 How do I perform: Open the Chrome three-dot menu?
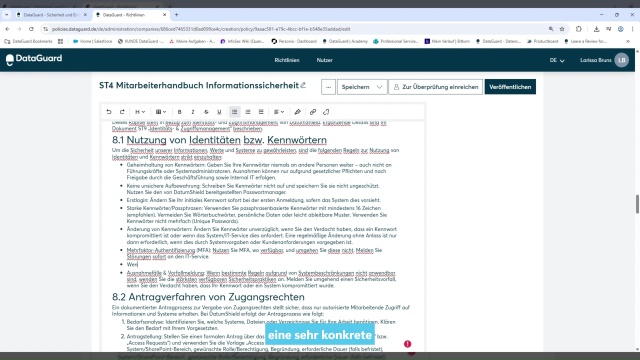click(x=632, y=29)
